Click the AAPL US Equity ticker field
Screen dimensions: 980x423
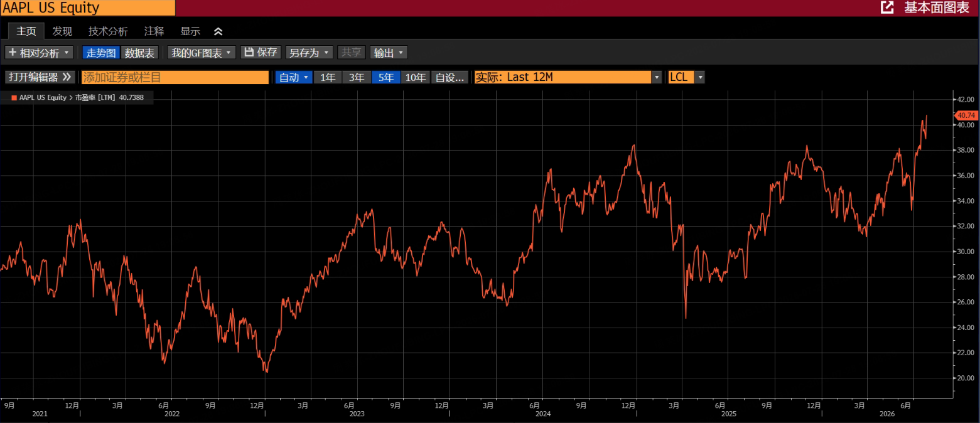coord(88,8)
